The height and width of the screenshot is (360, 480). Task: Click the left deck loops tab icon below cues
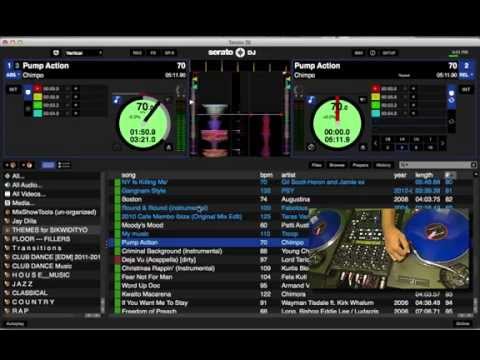(x=28, y=108)
